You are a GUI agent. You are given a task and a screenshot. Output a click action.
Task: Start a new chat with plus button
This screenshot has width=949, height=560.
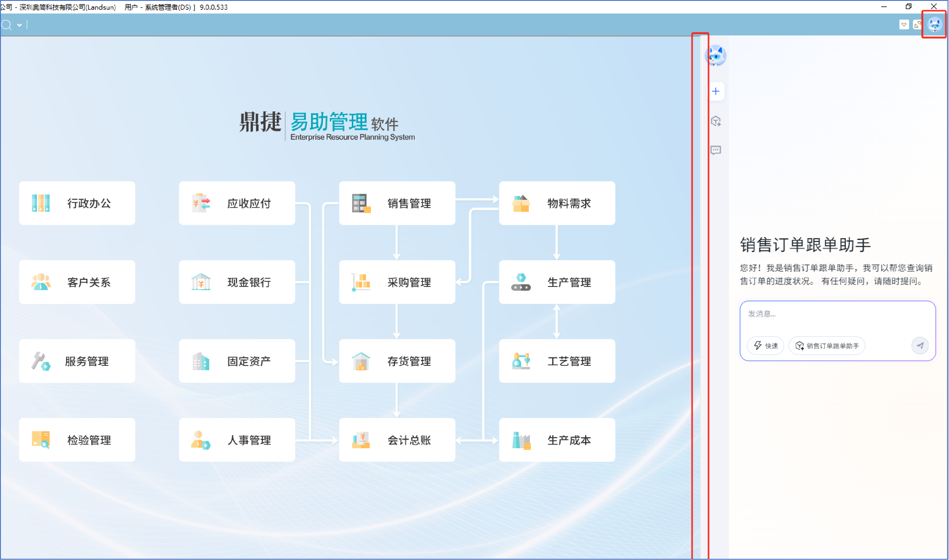click(x=716, y=91)
